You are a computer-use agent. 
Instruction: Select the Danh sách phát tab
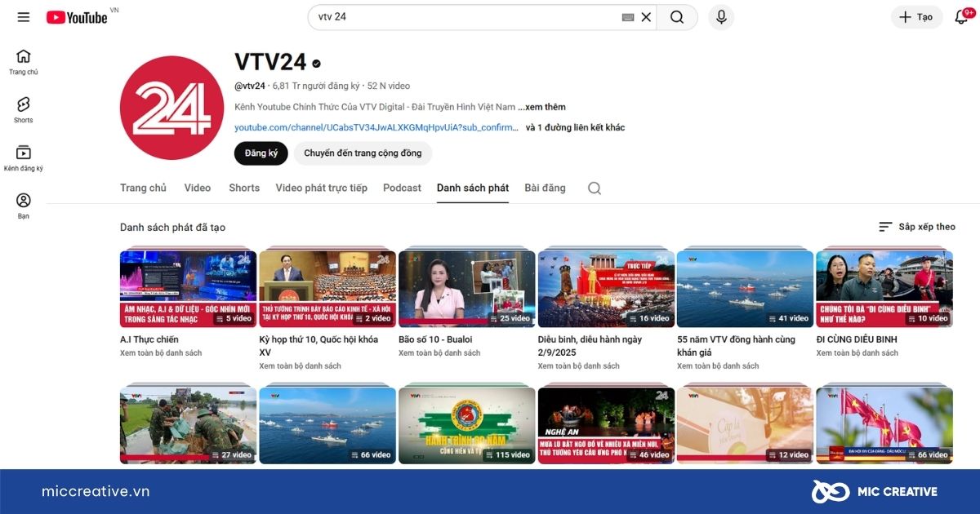click(473, 188)
